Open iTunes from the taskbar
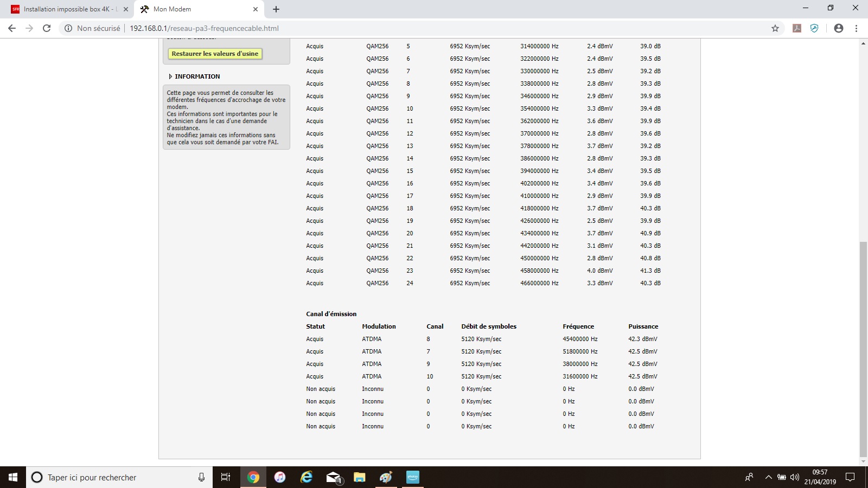This screenshot has height=488, width=868. [280, 477]
